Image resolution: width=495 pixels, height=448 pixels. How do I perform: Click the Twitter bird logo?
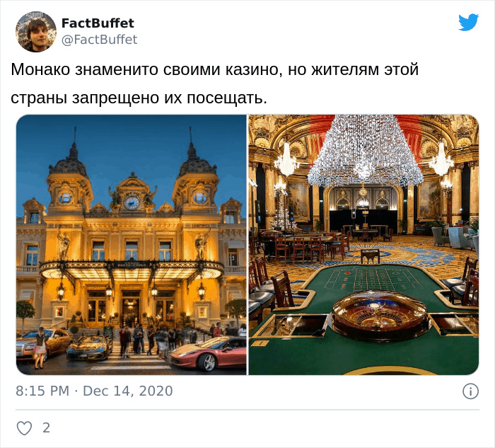point(468,22)
